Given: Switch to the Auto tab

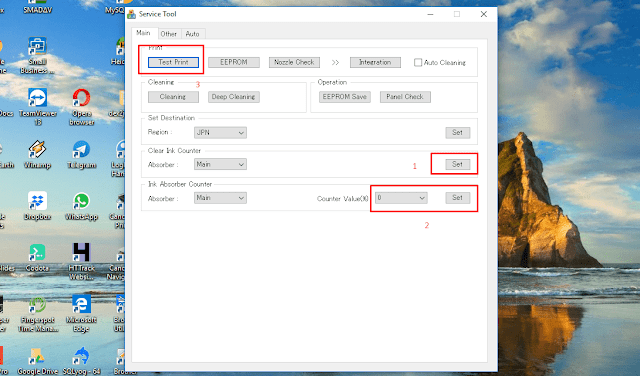Looking at the screenshot, I should click(192, 34).
